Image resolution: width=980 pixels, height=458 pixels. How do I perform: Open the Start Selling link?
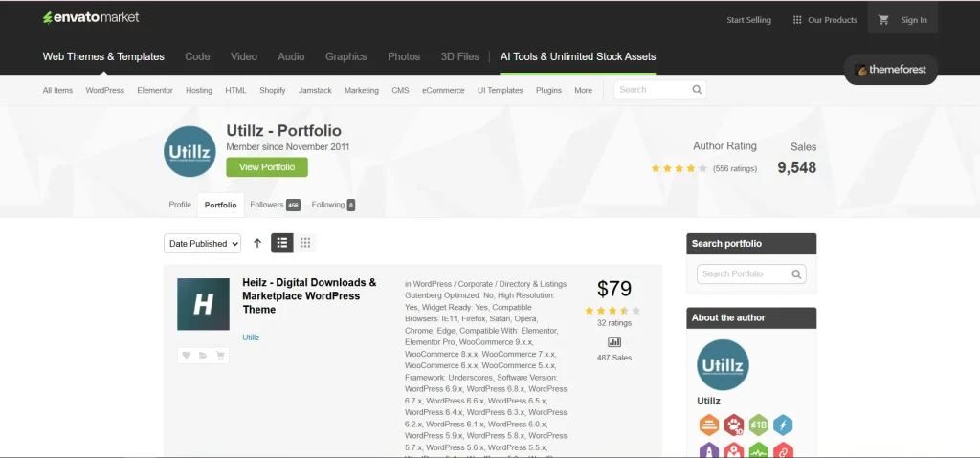[749, 20]
